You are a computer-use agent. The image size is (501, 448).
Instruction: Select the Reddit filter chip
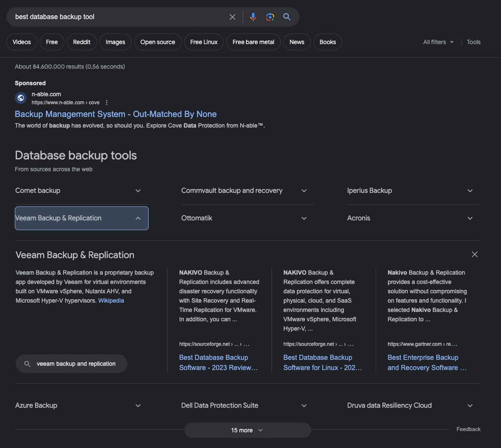click(81, 42)
